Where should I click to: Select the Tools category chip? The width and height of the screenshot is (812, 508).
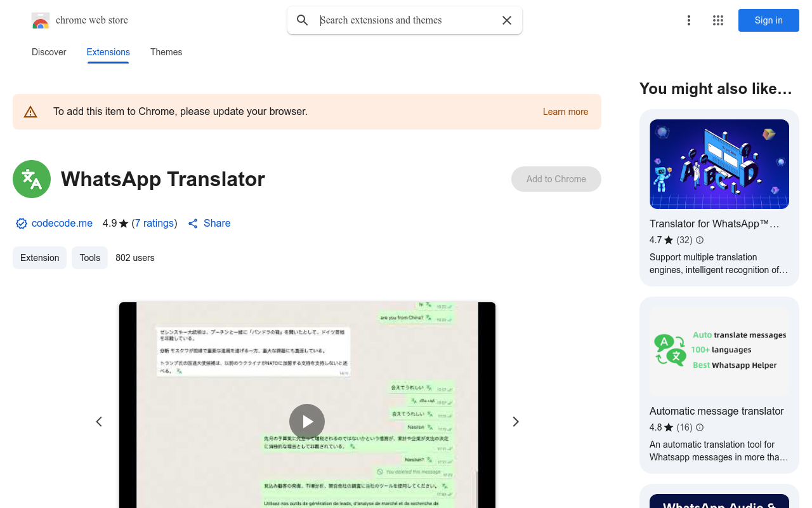tap(90, 258)
